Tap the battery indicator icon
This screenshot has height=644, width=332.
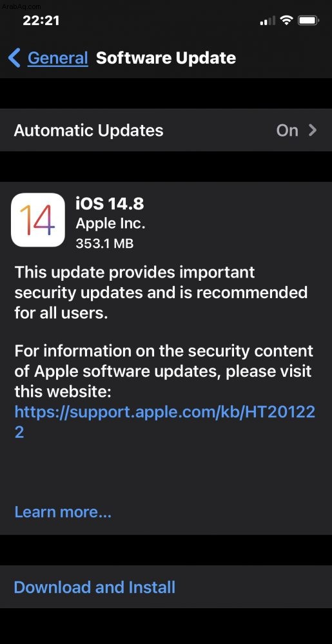point(308,20)
